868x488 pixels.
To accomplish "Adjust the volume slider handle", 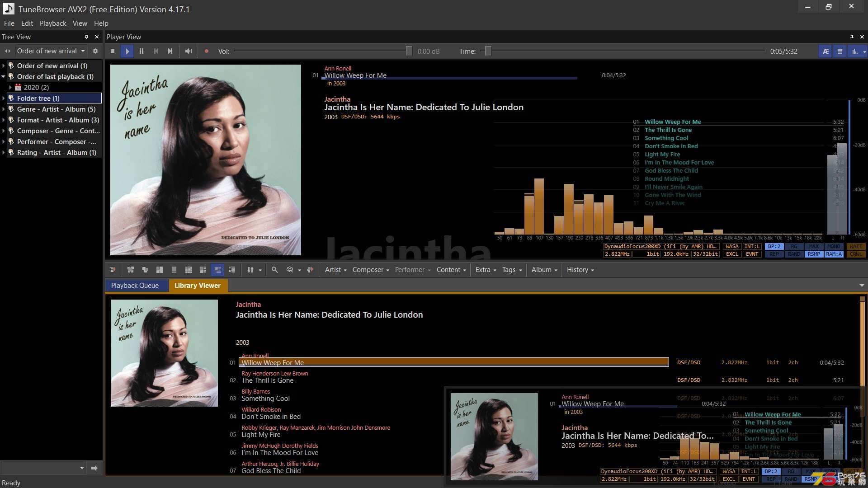I will click(x=409, y=51).
